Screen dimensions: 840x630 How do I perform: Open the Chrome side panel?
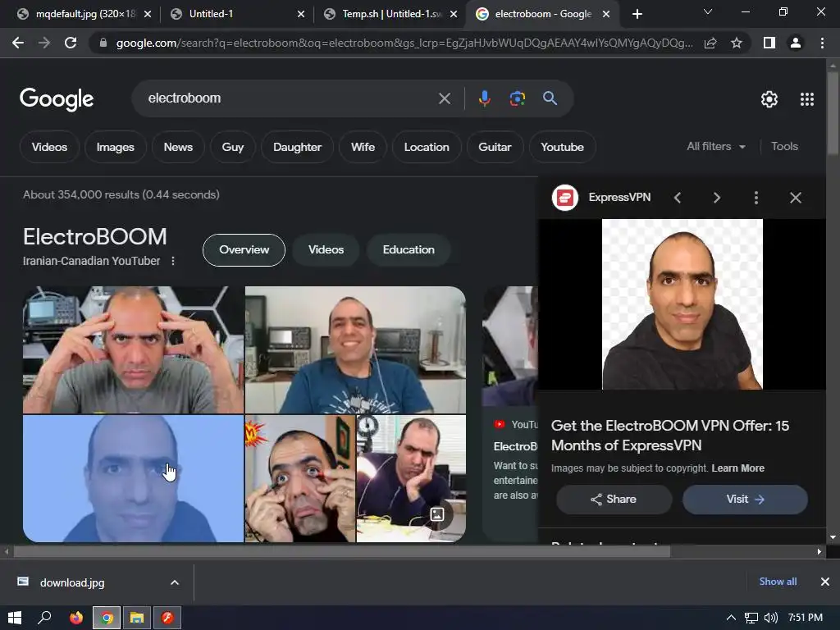(769, 43)
